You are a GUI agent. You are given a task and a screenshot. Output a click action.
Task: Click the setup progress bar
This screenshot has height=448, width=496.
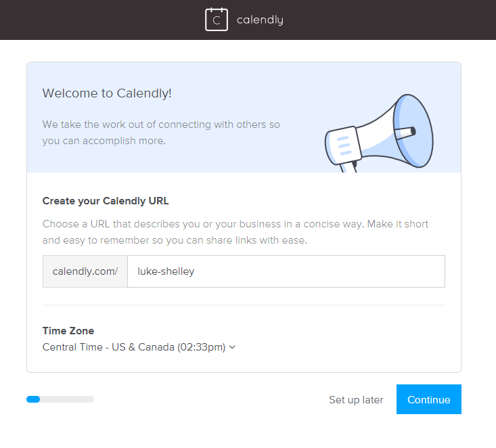(60, 399)
